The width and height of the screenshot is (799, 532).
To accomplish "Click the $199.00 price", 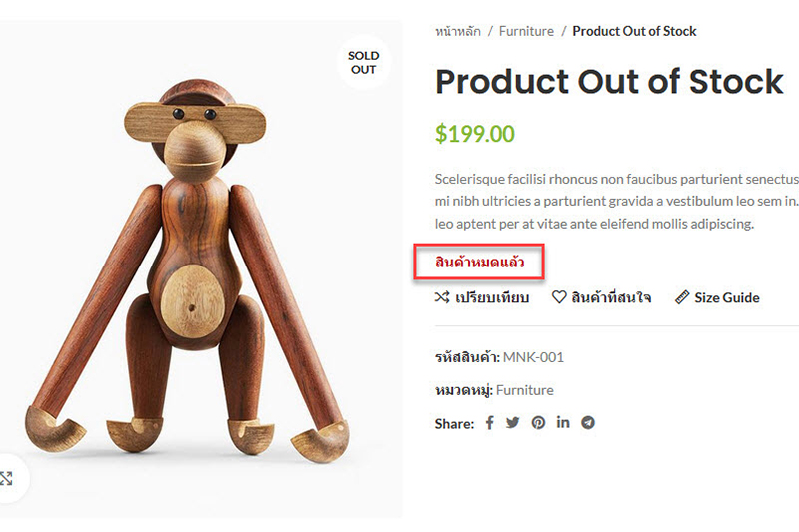I will 475,134.
